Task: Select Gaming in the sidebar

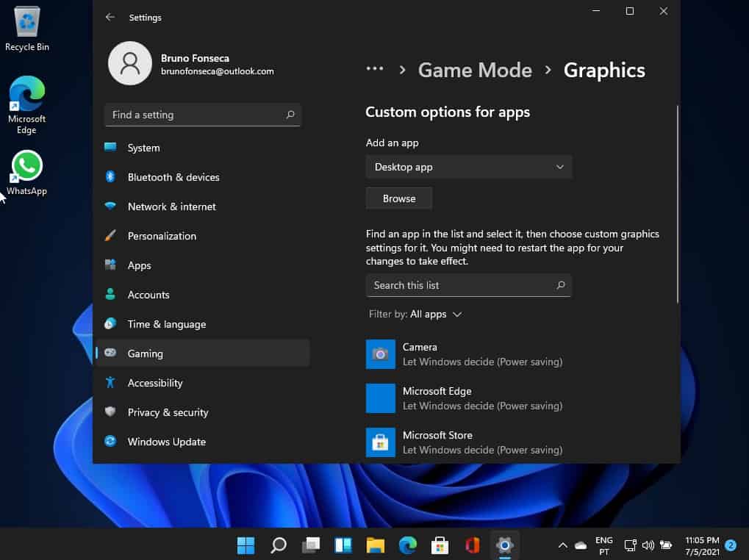Action: [203, 353]
